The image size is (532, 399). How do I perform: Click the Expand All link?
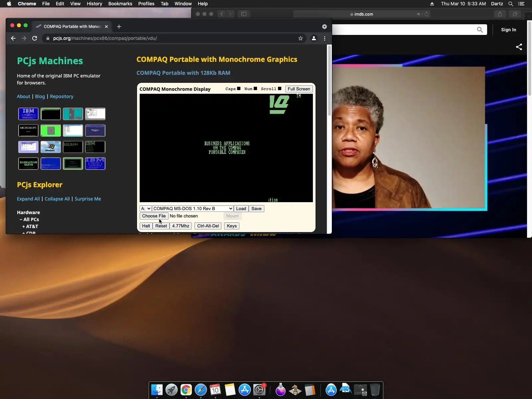(28, 199)
